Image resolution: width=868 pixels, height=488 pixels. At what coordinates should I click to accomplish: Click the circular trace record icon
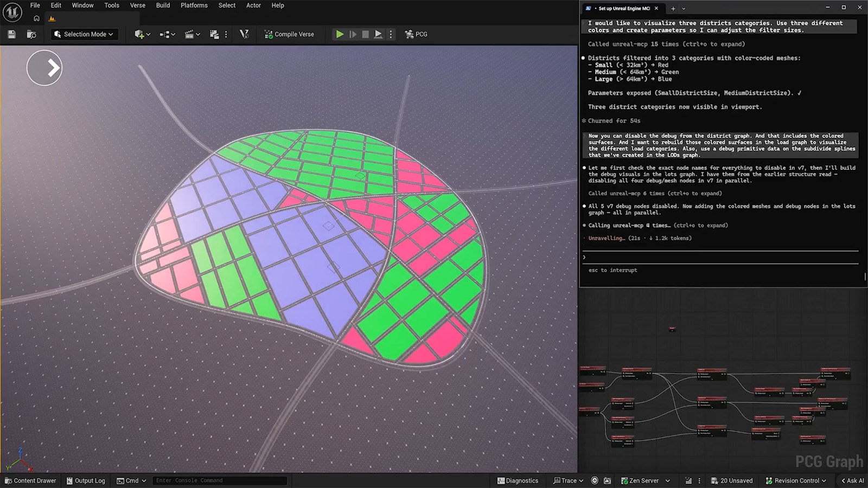point(595,480)
